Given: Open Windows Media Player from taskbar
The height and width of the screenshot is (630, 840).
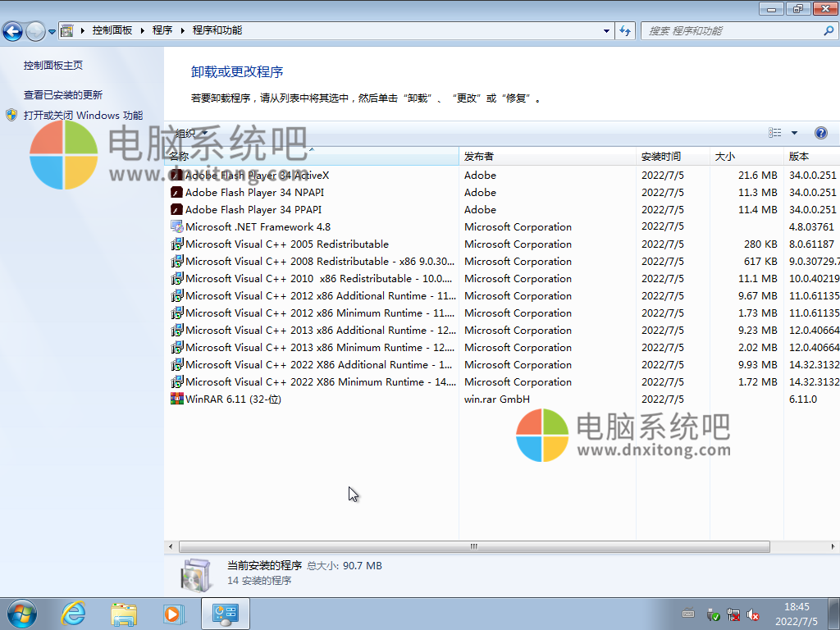Looking at the screenshot, I should 173,613.
